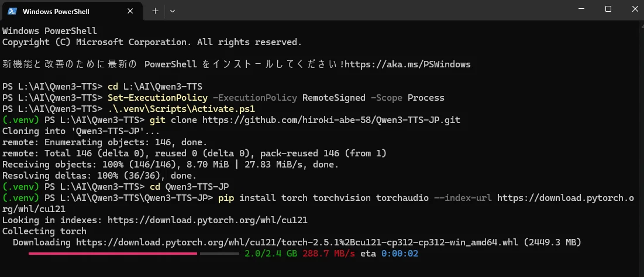The height and width of the screenshot is (277, 644).
Task: Click the Activate.ps1 script path text
Action: [x=182, y=109]
